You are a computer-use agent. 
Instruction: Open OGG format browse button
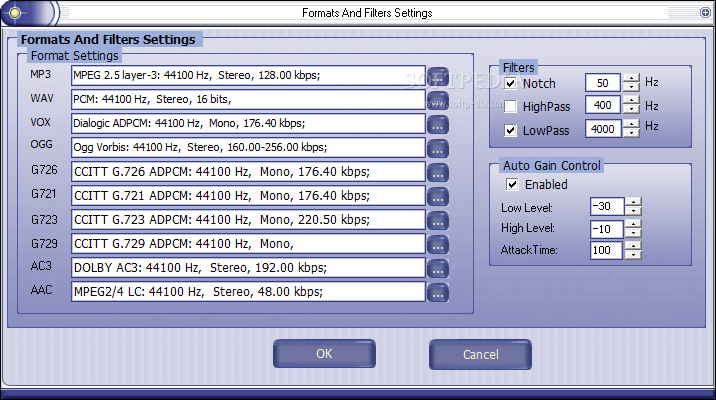point(438,149)
